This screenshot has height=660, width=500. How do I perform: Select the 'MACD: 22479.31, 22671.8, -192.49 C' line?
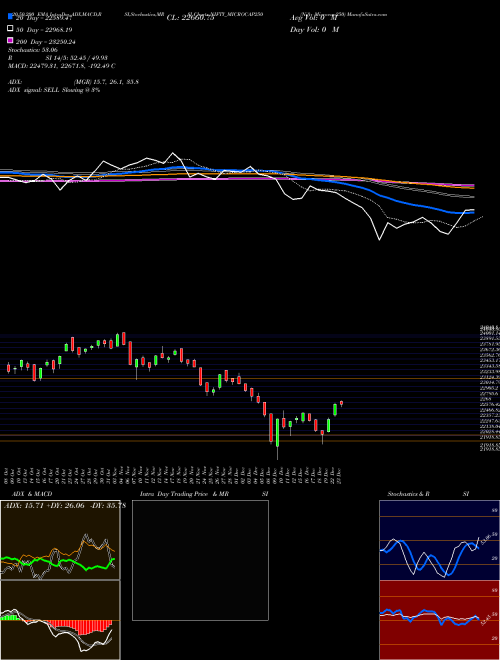(62, 66)
